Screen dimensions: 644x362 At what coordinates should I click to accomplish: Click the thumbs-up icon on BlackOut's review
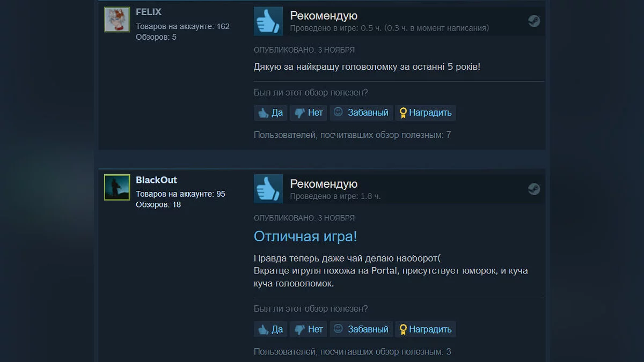click(x=268, y=189)
